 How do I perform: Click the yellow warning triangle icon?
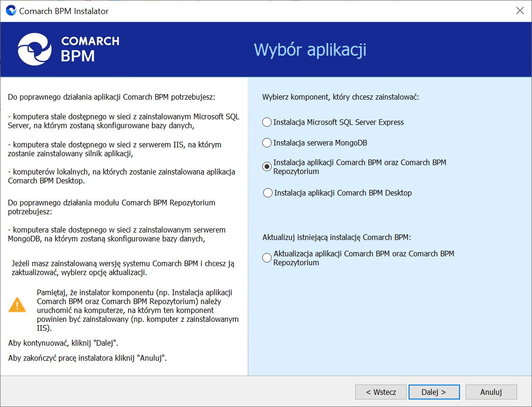(17, 305)
